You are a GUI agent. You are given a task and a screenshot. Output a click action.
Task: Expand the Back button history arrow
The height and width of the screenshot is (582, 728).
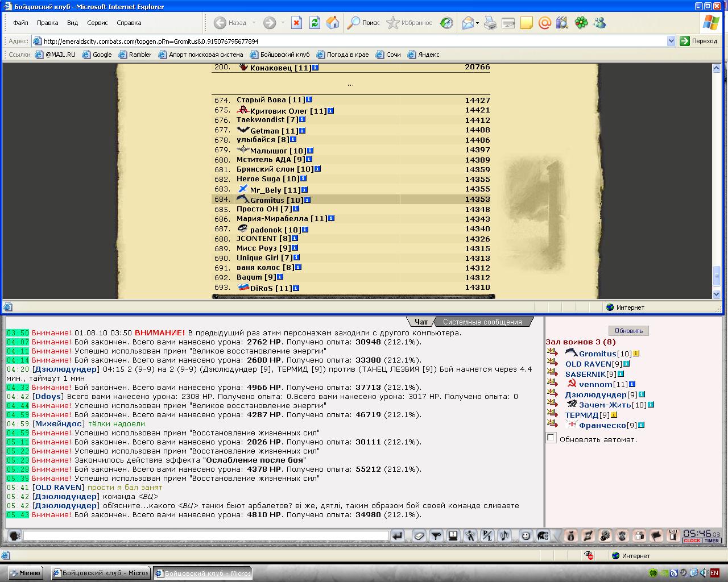pos(254,23)
